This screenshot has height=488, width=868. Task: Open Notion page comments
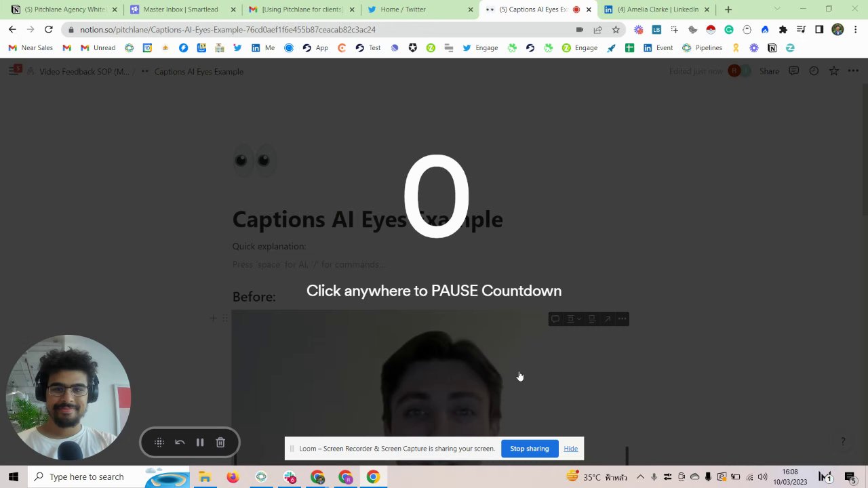coord(793,71)
